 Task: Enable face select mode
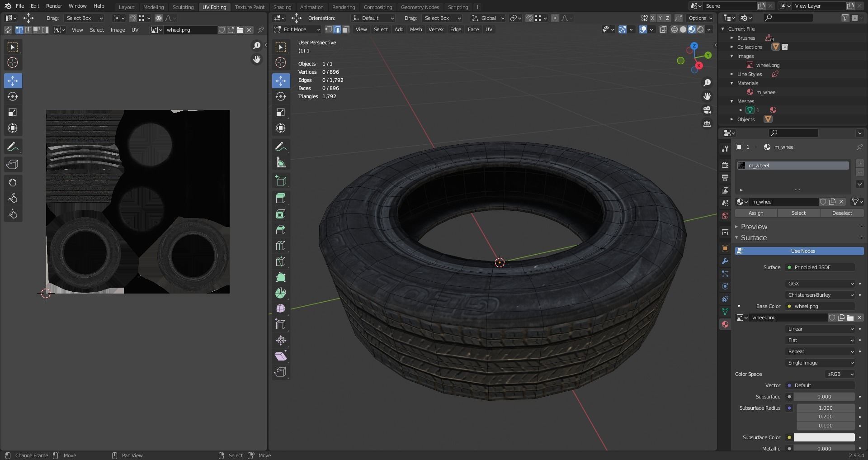tap(345, 29)
